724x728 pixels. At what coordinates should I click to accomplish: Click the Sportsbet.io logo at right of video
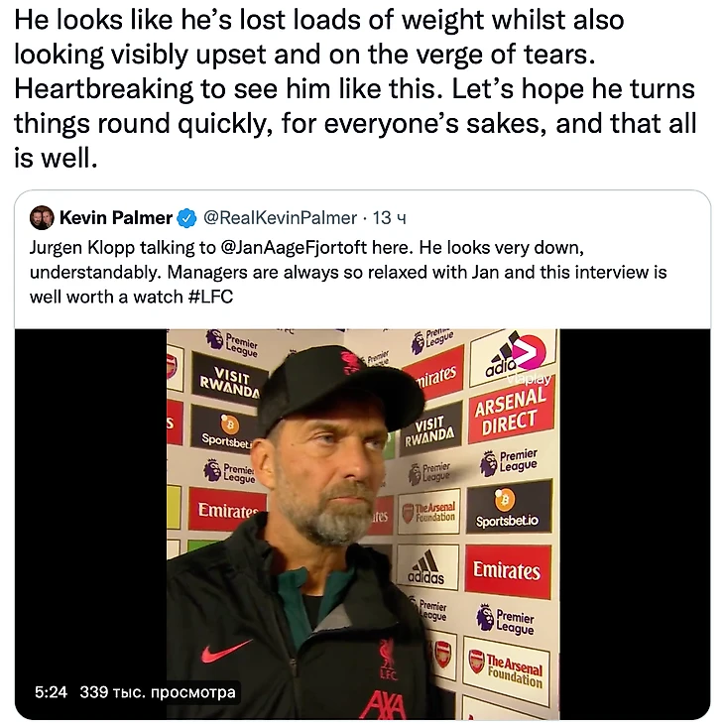pos(507,507)
